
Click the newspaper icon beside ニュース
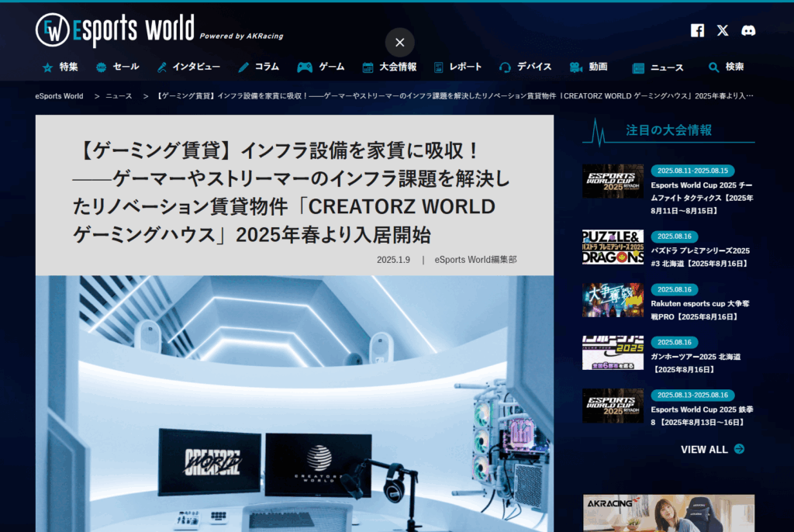(x=638, y=68)
